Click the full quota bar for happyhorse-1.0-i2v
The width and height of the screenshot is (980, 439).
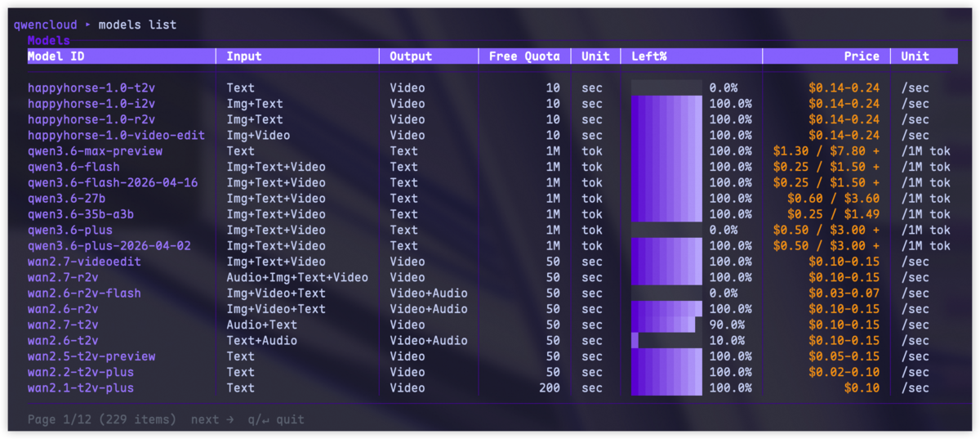pos(666,104)
